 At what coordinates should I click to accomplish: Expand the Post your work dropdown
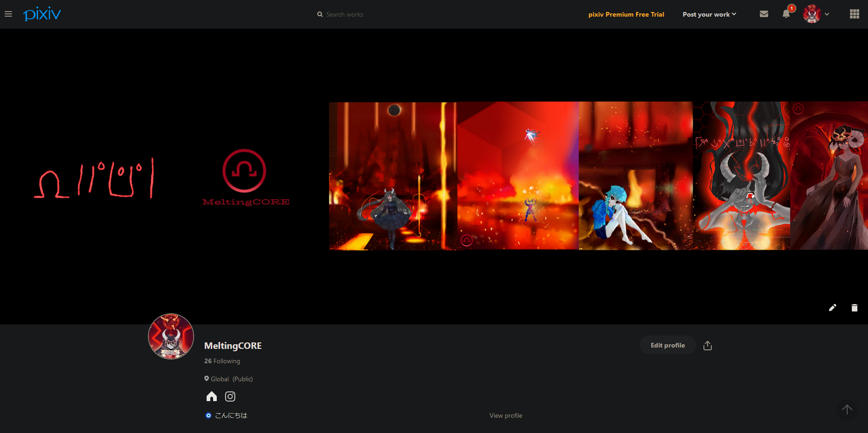click(709, 14)
